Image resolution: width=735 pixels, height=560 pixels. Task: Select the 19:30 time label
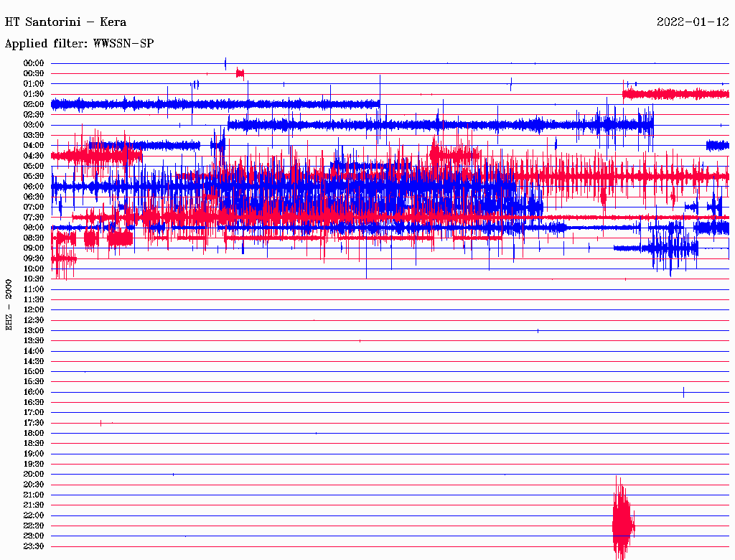tap(34, 465)
